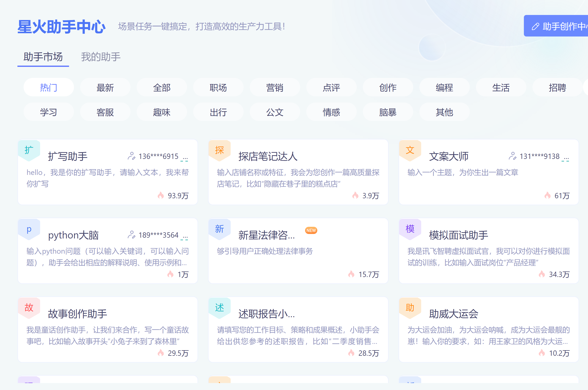Choose the 脑暴 category pill
The image size is (588, 390).
point(388,112)
